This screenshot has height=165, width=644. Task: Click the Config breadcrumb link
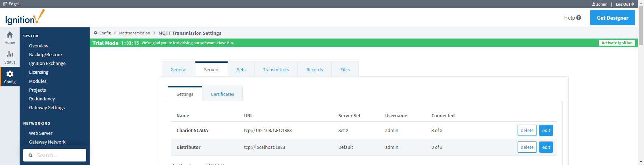(x=105, y=33)
